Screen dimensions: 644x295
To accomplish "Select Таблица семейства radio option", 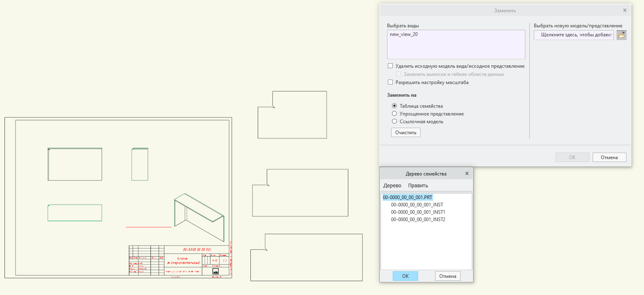I will [x=394, y=106].
